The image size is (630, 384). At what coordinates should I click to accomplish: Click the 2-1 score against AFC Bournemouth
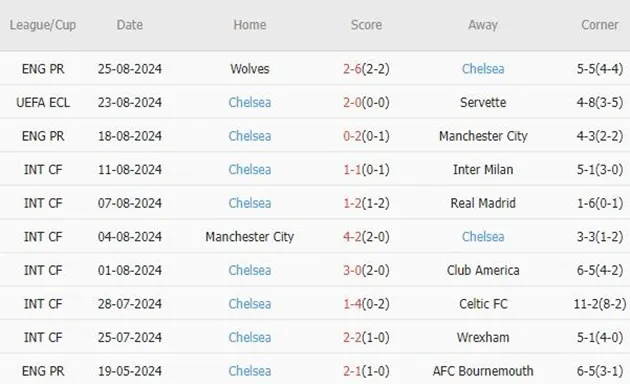352,371
